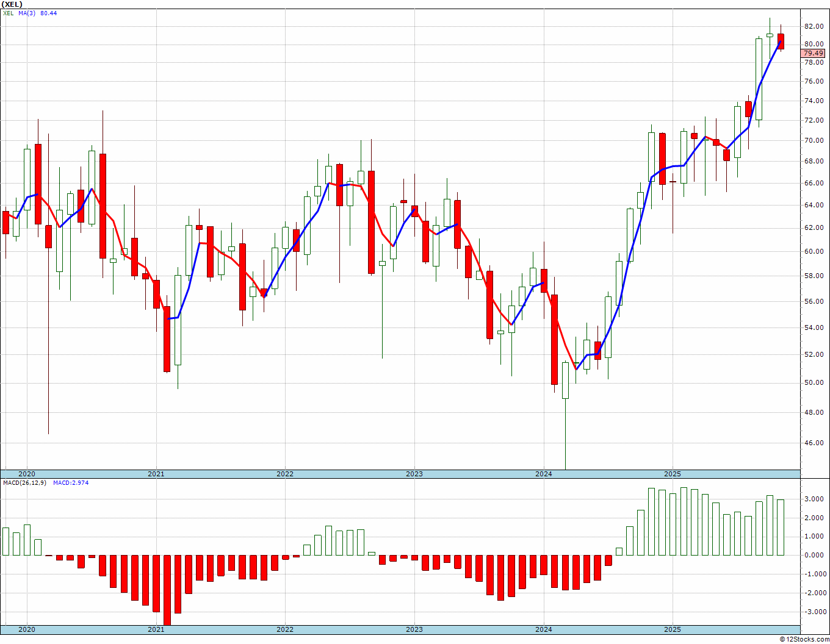Click 2020 on the MACD panel time axis
The width and height of the screenshot is (830, 644).
(x=27, y=629)
